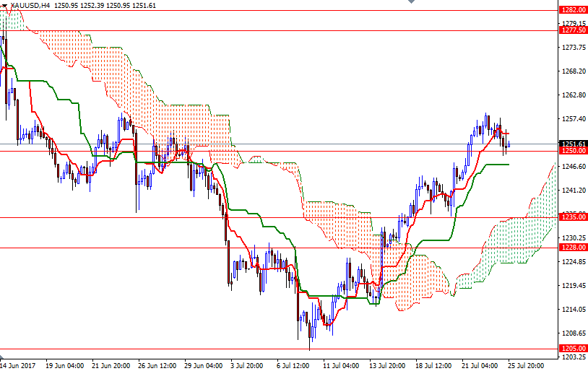The image size is (588, 371).
Task: Click the 11 Jul 04:00 time label
Action: pyautogui.click(x=341, y=365)
